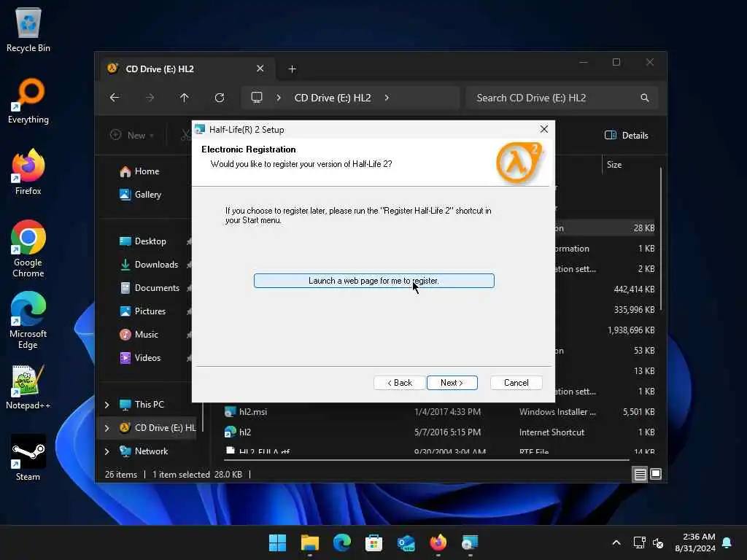Open File Explorer from the taskbar
Viewport: 747px width, 560px height.
tap(309, 542)
